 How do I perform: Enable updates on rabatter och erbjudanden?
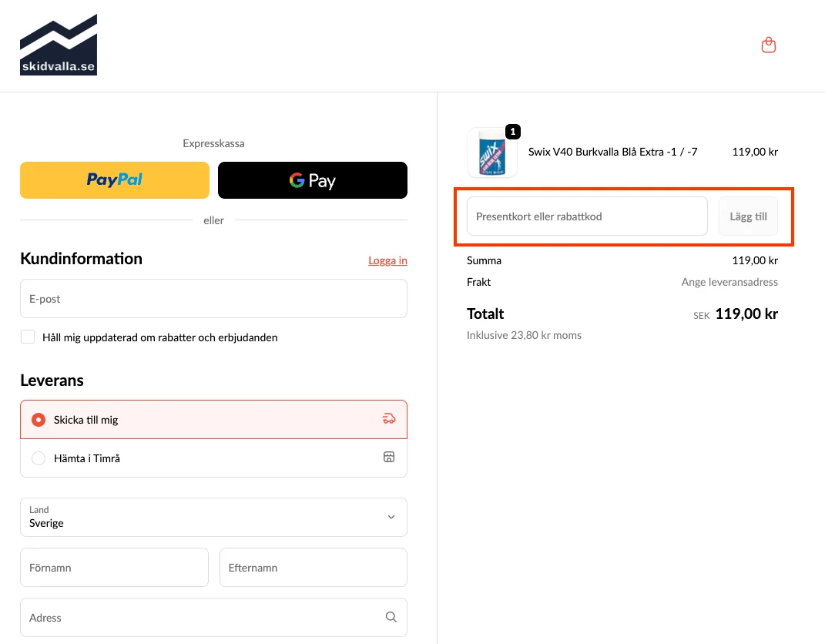coord(28,337)
